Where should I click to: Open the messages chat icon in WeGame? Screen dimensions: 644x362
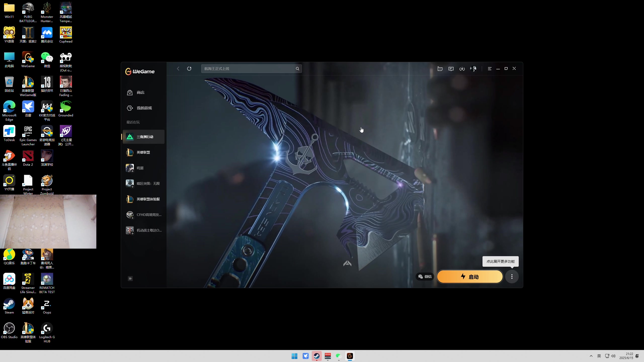pos(451,69)
